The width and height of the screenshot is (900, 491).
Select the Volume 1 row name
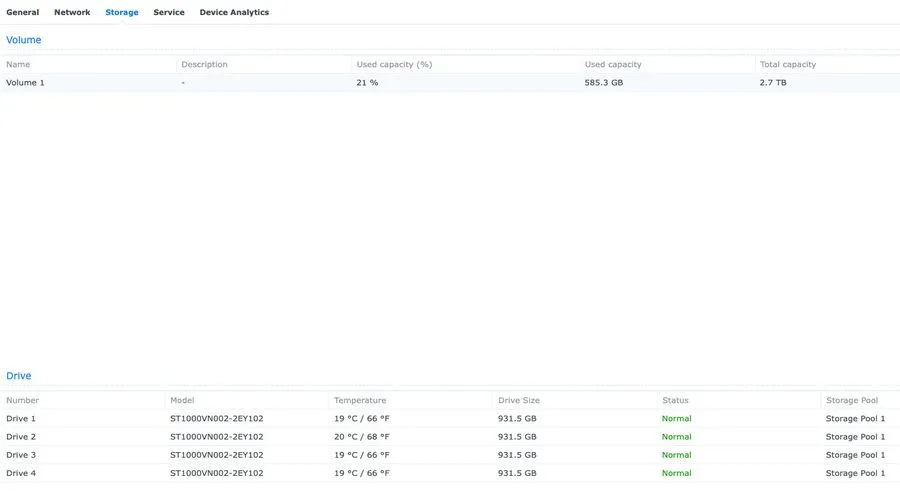point(25,83)
